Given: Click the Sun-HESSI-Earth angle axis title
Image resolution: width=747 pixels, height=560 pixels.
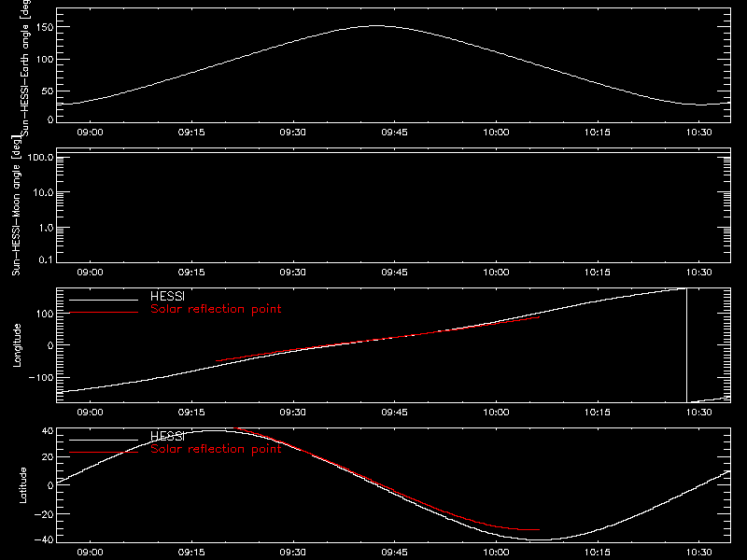Looking at the screenshot, I should point(25,66).
